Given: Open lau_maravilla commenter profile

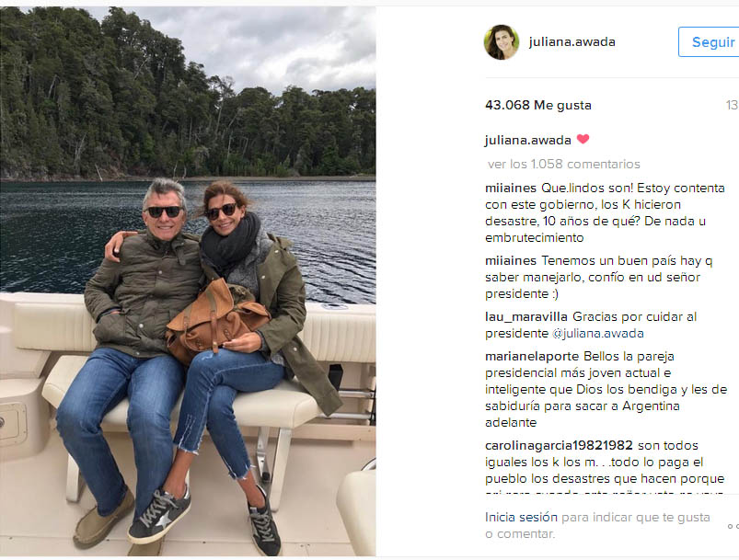Looking at the screenshot, I should click(526, 317).
